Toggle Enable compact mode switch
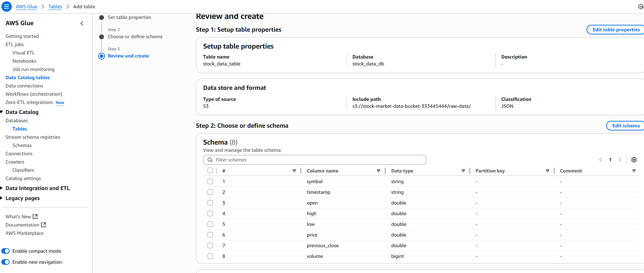 pos(6,251)
